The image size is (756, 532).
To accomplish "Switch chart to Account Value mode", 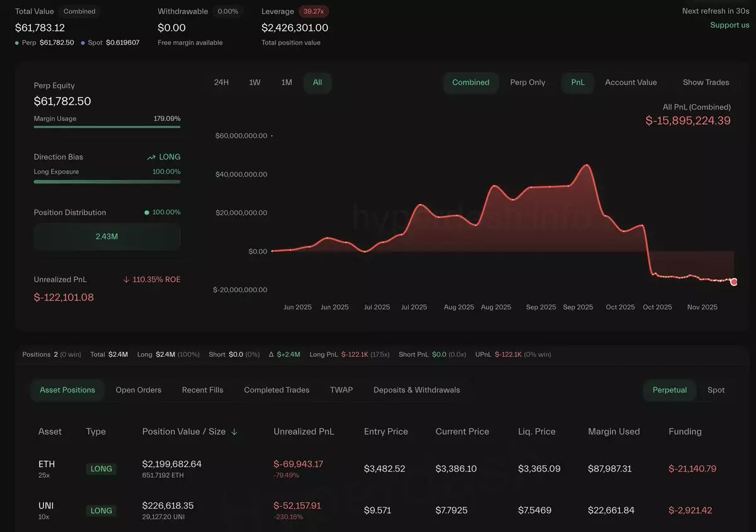I will coord(631,82).
